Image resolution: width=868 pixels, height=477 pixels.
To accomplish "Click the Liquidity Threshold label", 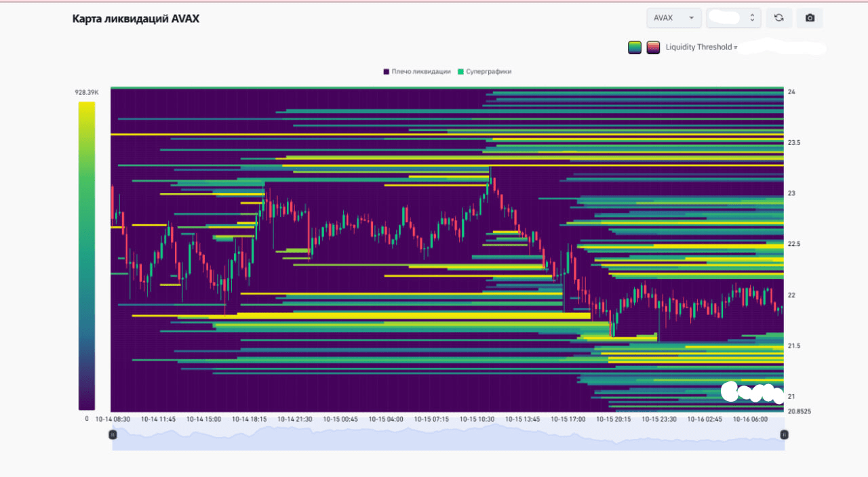I will point(698,47).
